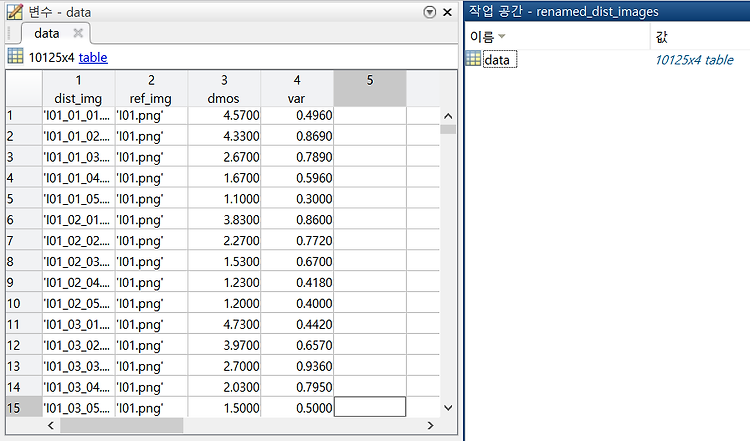Select the dist_img column header
This screenshot has width=750, height=441.
[78, 88]
